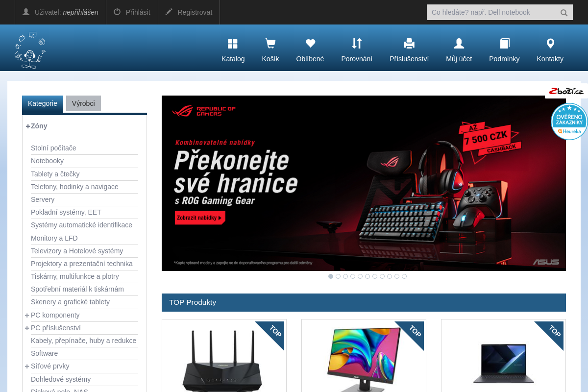Select the fourth banner slide dot
This screenshot has width=588, height=392.
(x=353, y=276)
